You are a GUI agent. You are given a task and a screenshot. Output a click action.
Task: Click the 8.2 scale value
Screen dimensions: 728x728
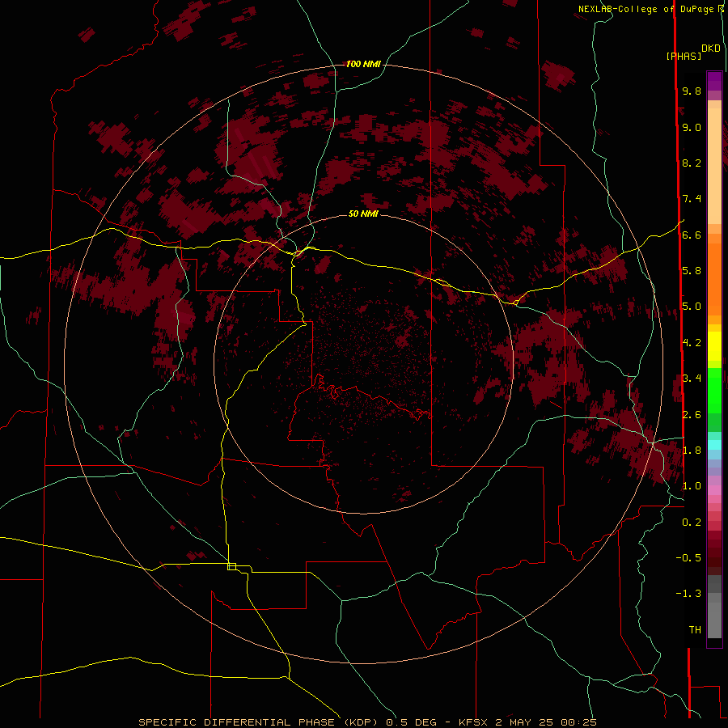(692, 163)
